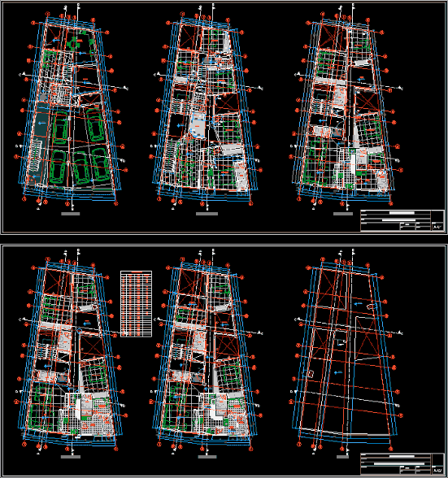448x478 pixels.
Task: Click the schedule table beside lower-left plan
Action: (x=136, y=304)
